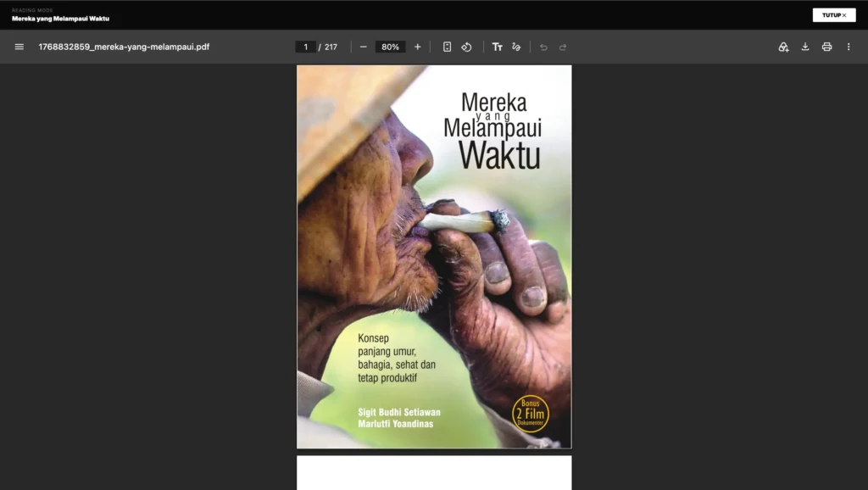Click the redo arrow icon
The width and height of the screenshot is (868, 490).
(x=563, y=47)
